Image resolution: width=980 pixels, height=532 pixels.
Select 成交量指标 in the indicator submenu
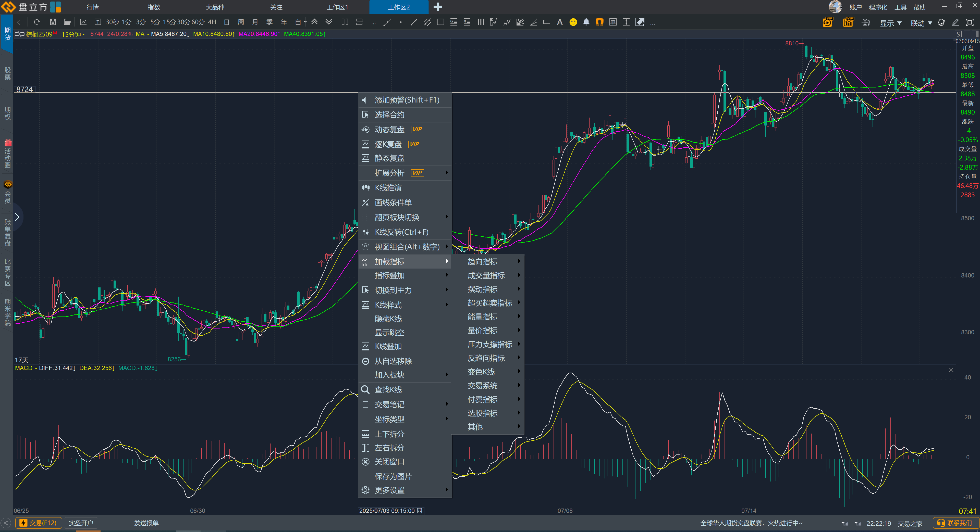(488, 275)
